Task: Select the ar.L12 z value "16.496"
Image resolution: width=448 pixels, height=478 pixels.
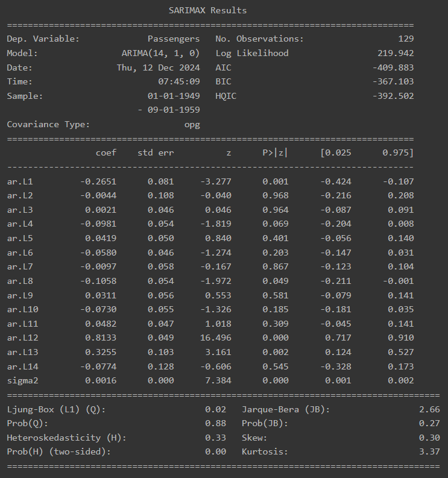Action: click(216, 338)
